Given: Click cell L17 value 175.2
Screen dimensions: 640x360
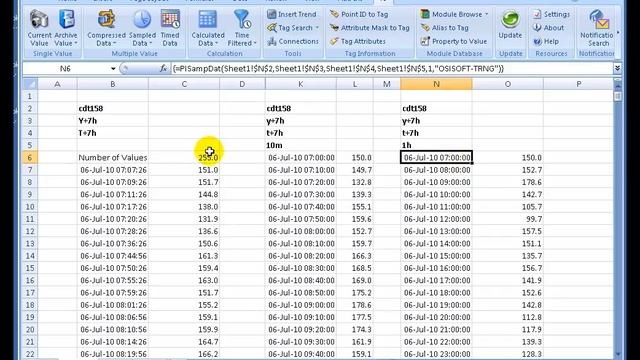Looking at the screenshot, I should [x=355, y=293].
